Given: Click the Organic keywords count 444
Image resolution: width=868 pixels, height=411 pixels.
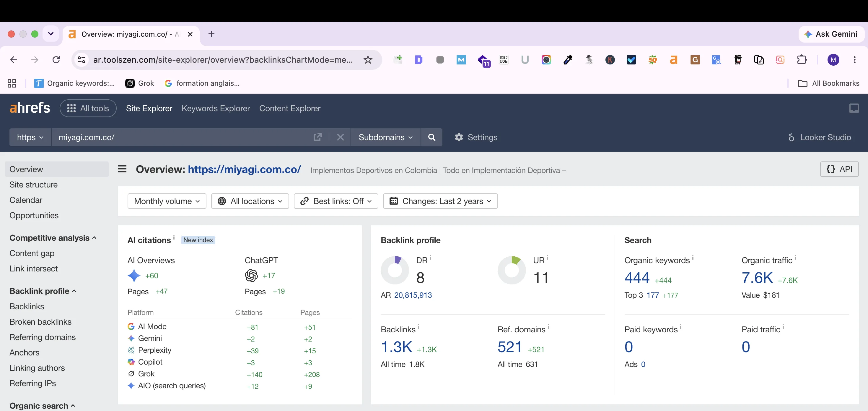Looking at the screenshot, I should click(x=637, y=278).
